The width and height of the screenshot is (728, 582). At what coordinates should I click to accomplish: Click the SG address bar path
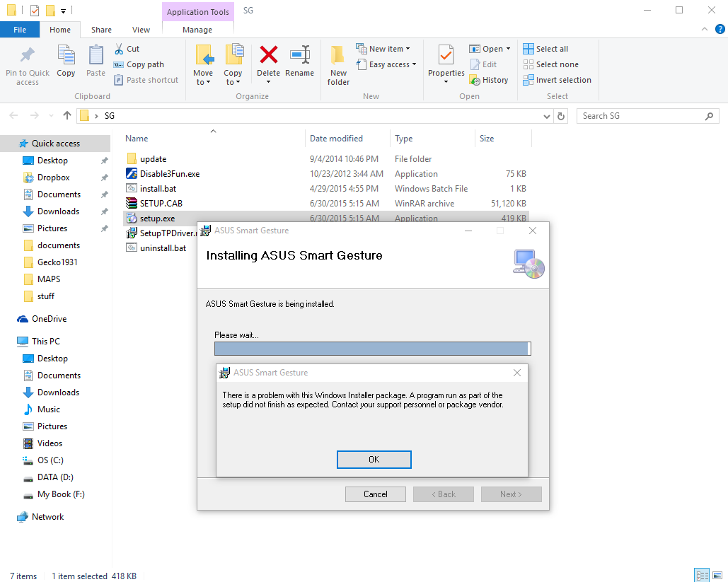(x=109, y=116)
